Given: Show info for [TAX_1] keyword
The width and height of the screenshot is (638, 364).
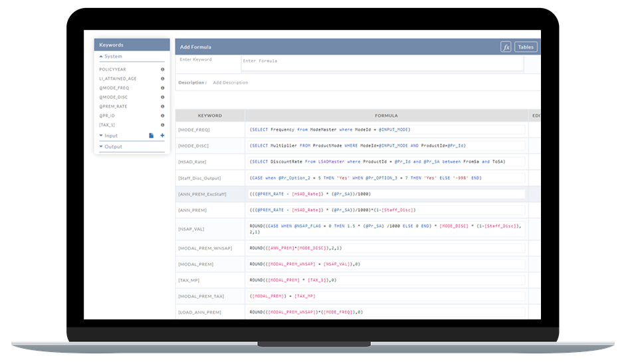Looking at the screenshot, I should (162, 125).
